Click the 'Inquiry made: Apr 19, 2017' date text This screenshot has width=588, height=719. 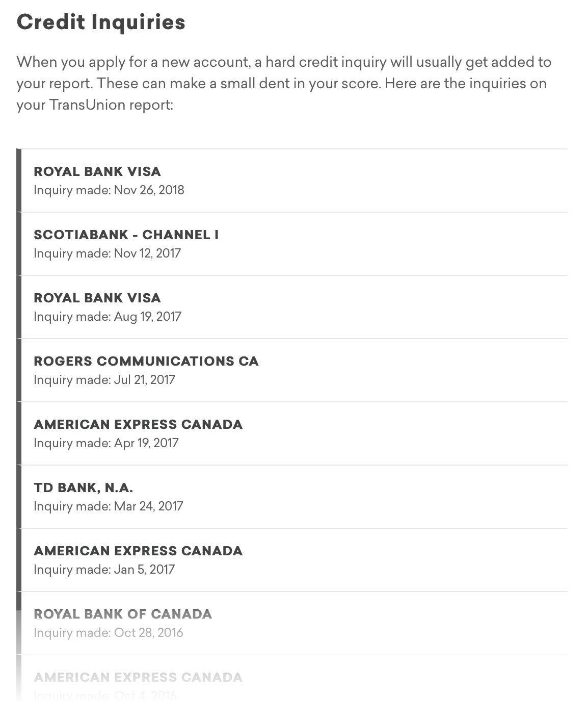106,443
